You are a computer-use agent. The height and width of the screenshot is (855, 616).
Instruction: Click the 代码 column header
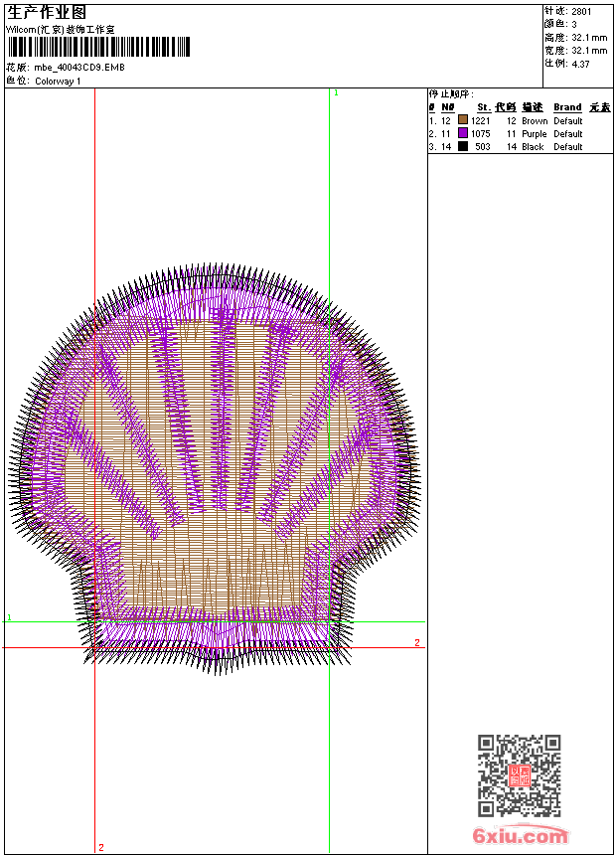click(506, 107)
